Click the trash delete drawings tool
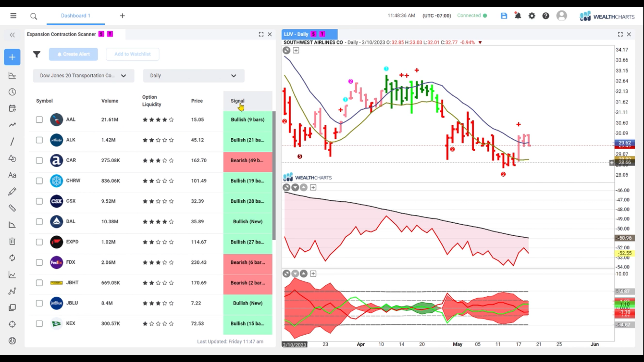Viewport: 644px width, 362px height. click(x=12, y=241)
